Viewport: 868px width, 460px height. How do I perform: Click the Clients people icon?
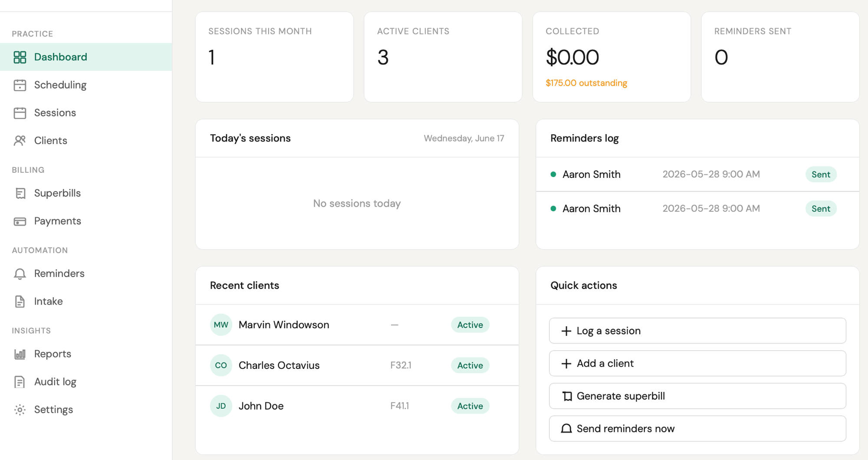(20, 141)
